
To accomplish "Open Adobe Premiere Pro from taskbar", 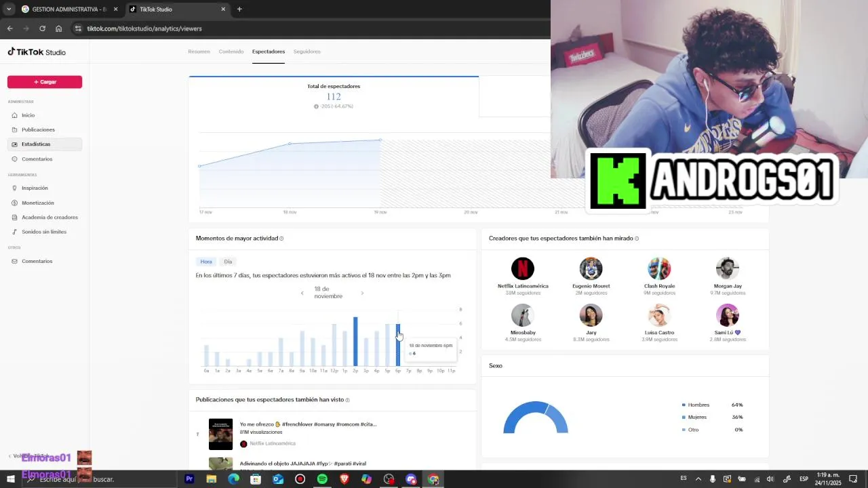I will pyautogui.click(x=189, y=479).
